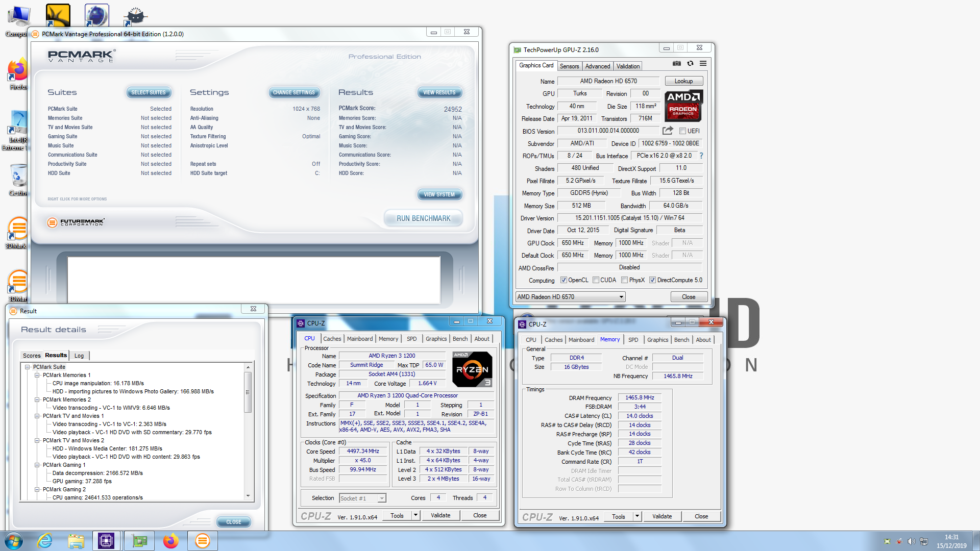
Task: Click the scroll up arrow in Result details
Action: coord(248,367)
